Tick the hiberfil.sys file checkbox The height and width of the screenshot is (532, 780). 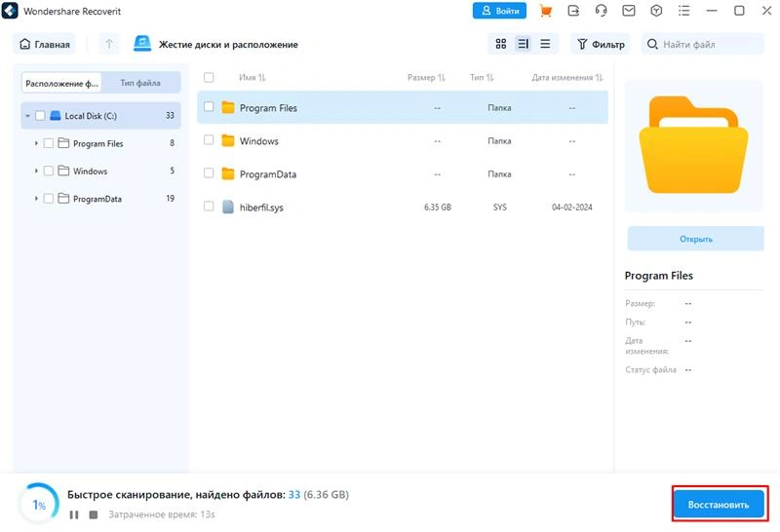[x=209, y=207]
